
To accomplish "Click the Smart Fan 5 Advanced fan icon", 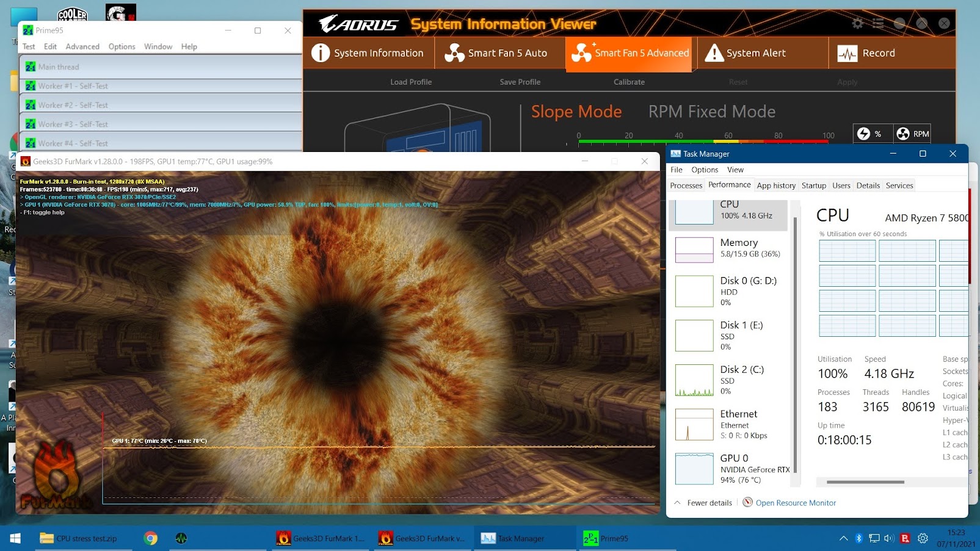I will (581, 52).
